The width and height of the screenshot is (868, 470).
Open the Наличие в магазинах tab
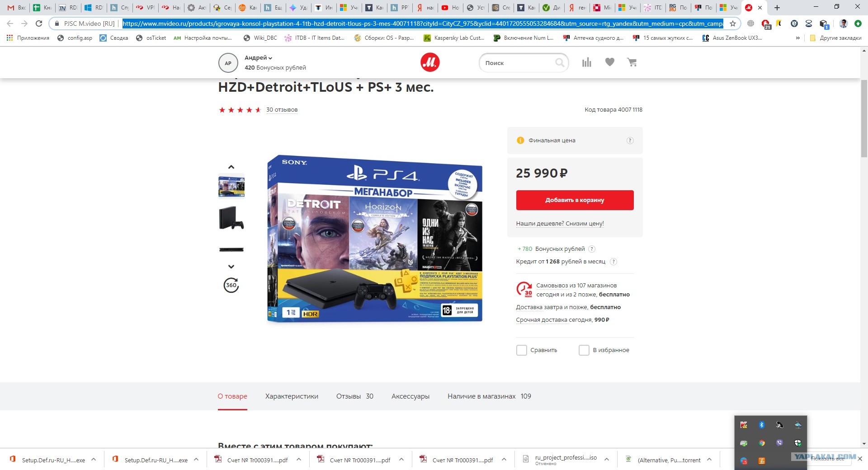pos(489,396)
